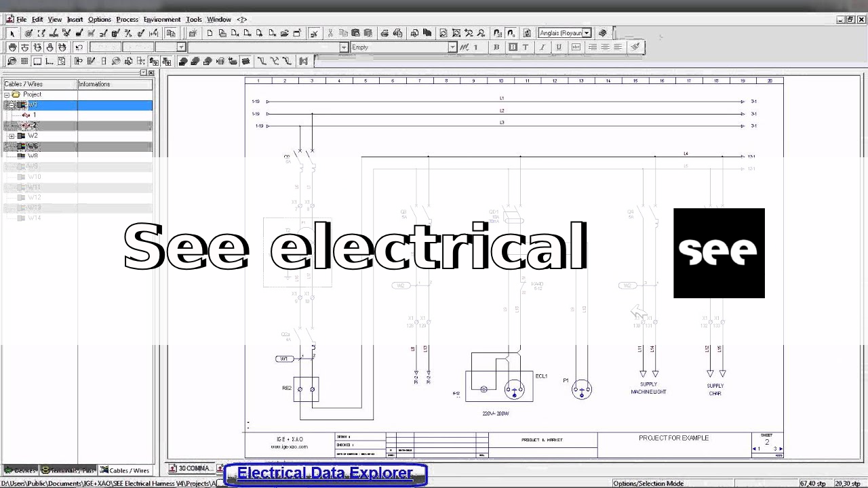Switch to the Cables / Wires tab
This screenshot has height=488, width=868.
point(125,470)
